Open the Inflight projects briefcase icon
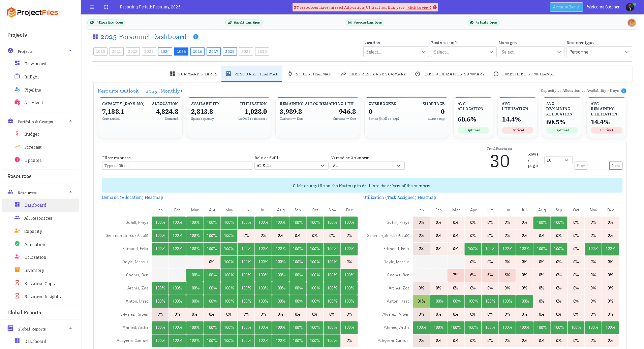This screenshot has width=644, height=349. (17, 76)
